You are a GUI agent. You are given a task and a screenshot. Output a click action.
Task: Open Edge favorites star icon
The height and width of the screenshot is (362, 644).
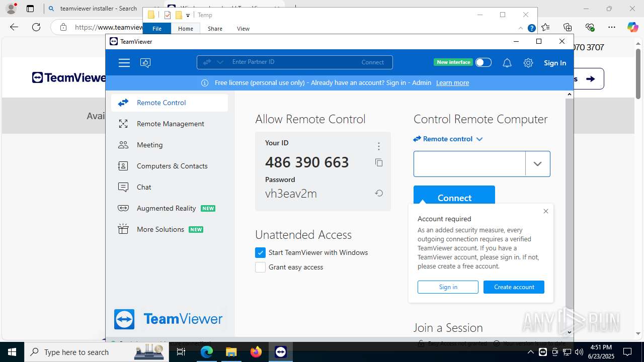(x=546, y=27)
